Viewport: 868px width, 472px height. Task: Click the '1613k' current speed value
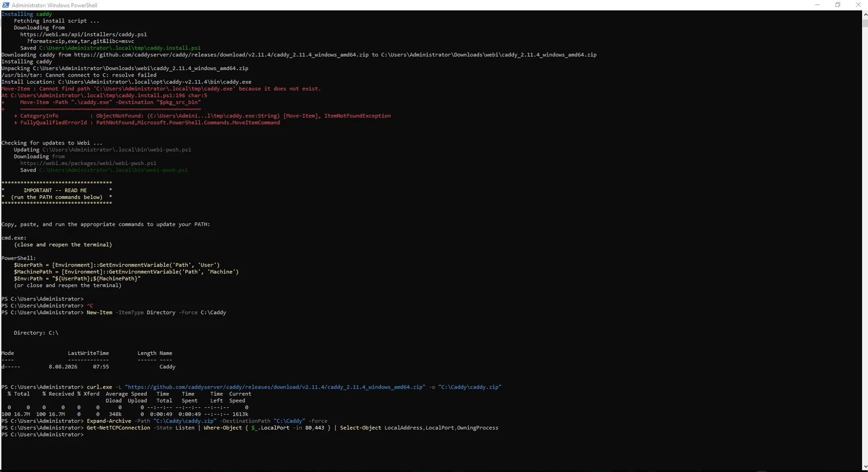[x=240, y=414]
